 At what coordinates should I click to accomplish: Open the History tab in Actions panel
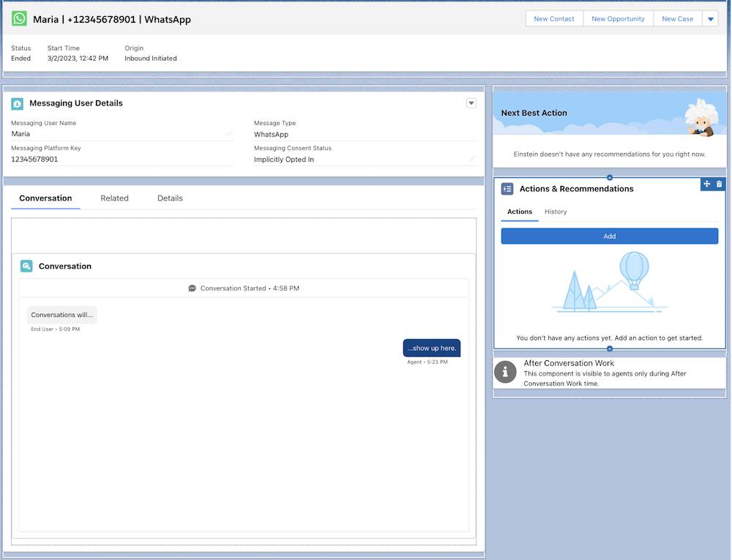(556, 212)
